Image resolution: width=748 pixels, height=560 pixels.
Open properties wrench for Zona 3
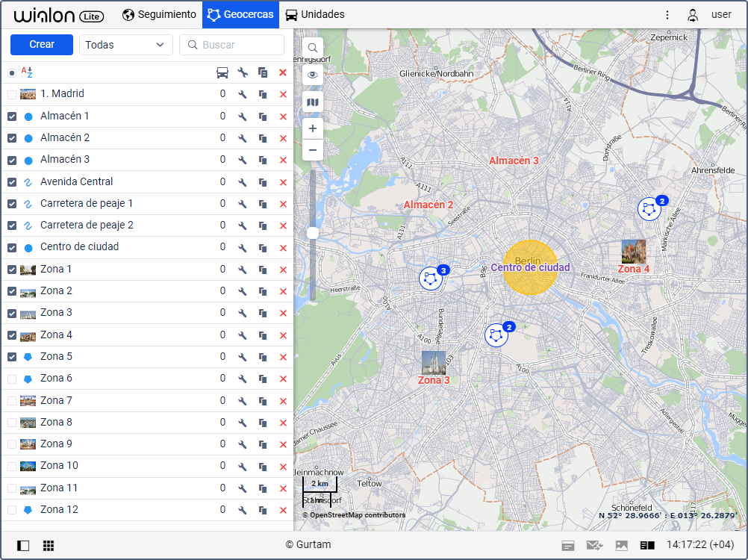[243, 314]
